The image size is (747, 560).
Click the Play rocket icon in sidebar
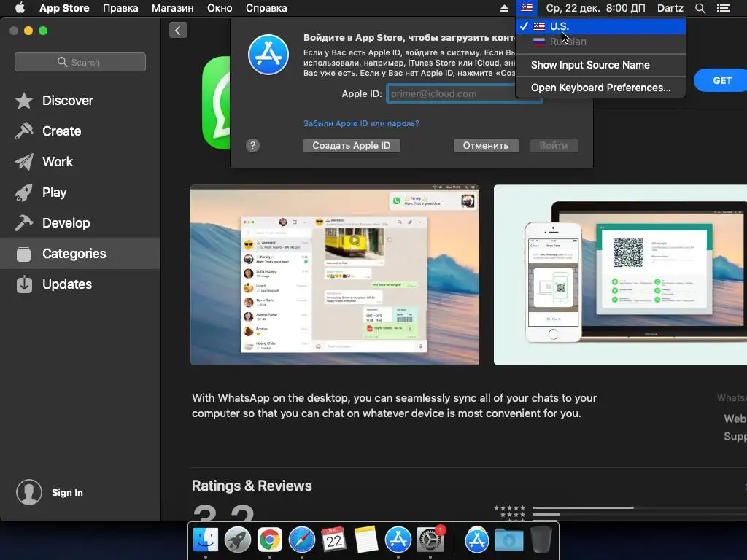point(24,192)
